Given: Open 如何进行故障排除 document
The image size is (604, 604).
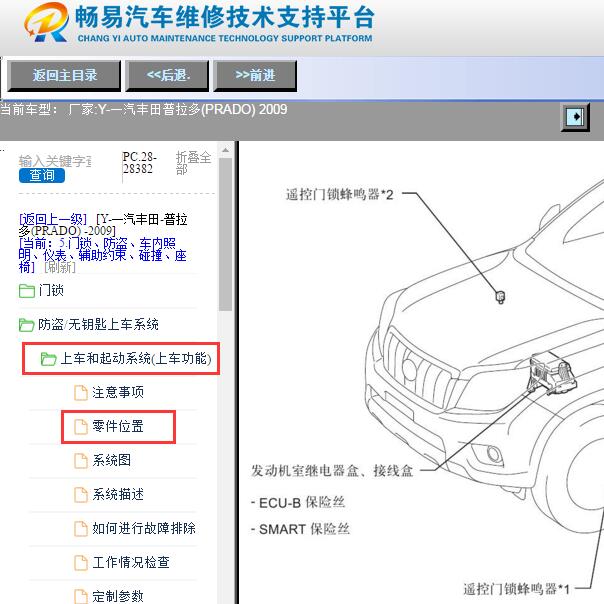Looking at the screenshot, I should coord(144,528).
